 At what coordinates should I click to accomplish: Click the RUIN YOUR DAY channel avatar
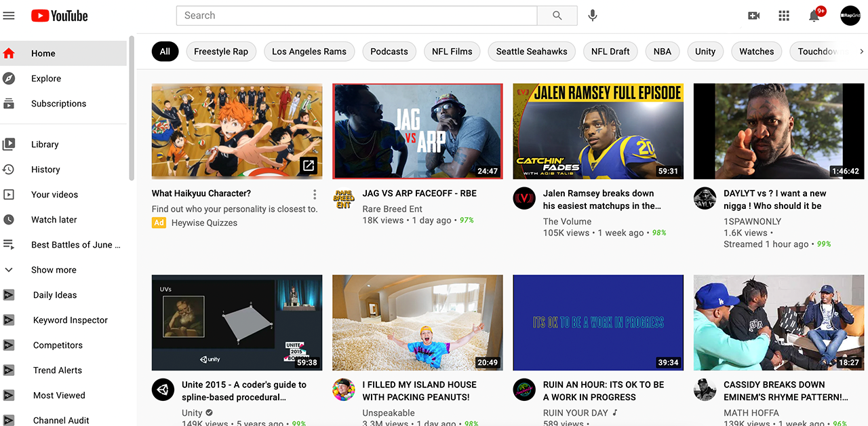[x=524, y=390]
